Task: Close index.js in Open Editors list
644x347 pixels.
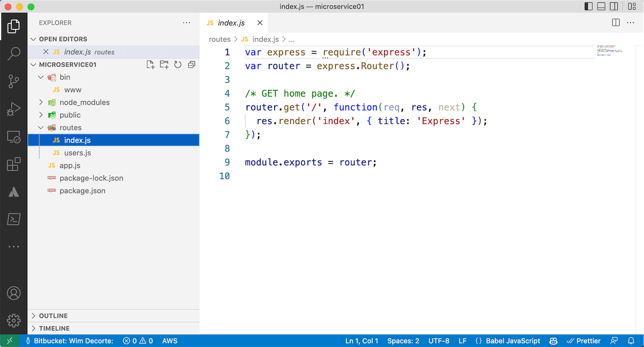Action: pyautogui.click(x=46, y=52)
